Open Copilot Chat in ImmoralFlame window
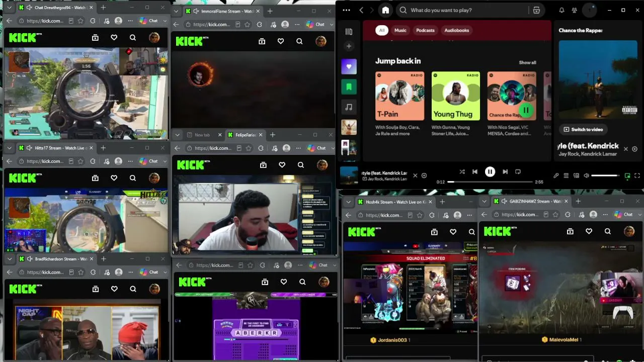 (315, 24)
